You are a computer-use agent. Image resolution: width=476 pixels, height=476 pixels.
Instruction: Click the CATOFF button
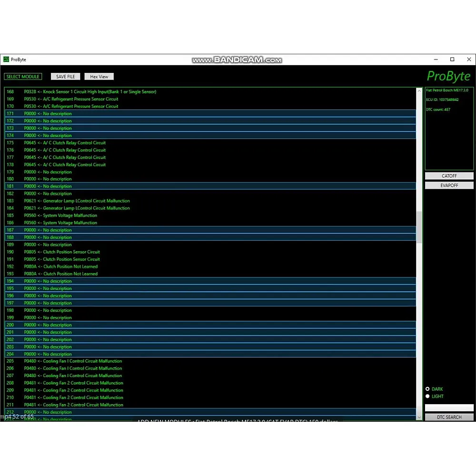(449, 176)
